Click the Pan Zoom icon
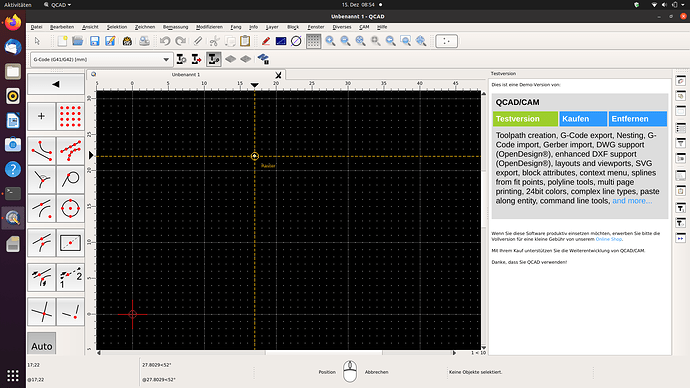 point(421,41)
